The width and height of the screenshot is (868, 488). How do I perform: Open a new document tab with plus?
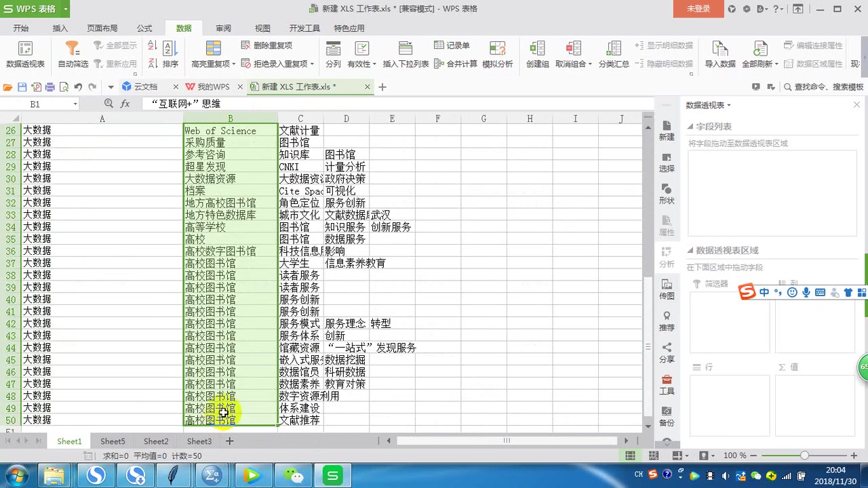pyautogui.click(x=382, y=87)
